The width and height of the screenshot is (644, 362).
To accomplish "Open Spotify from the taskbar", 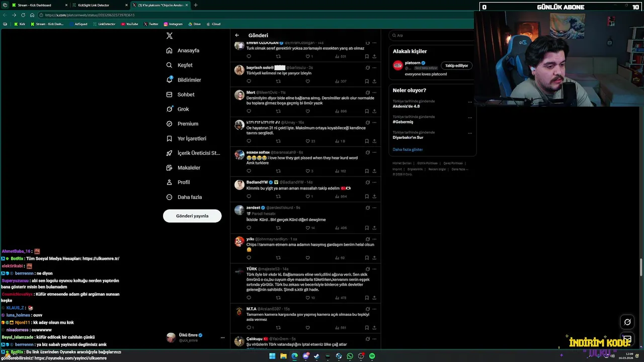I will (x=372, y=356).
